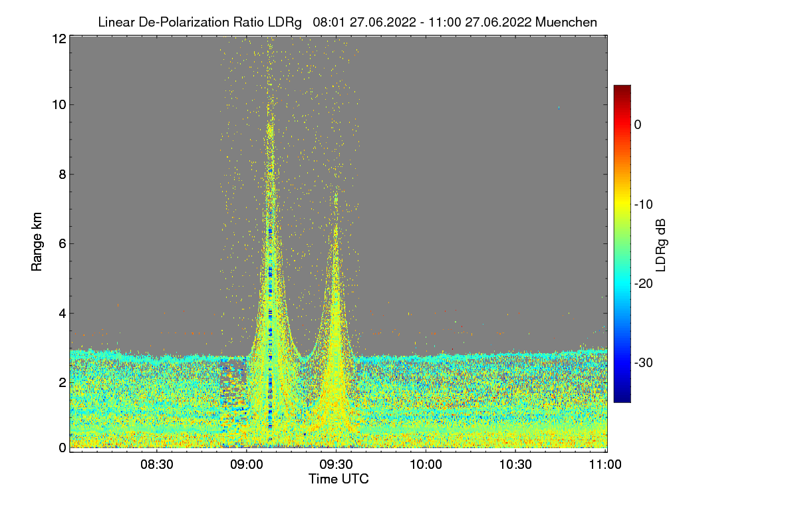Viewport: 798px width, 532px height.
Task: Click the 12 km range tick label
Action: coord(59,39)
